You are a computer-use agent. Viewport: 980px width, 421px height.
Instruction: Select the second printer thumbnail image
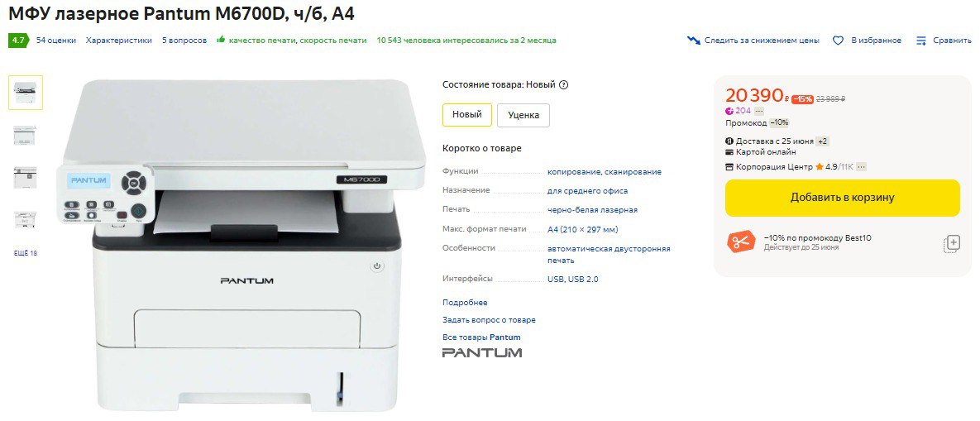point(26,135)
